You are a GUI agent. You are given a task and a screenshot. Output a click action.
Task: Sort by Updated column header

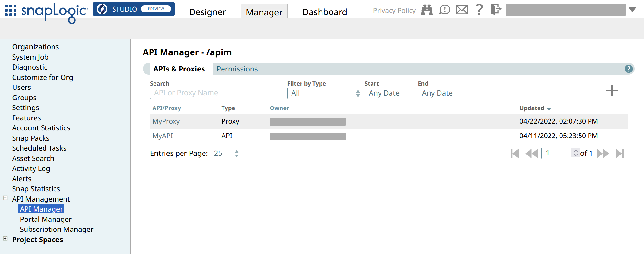[535, 108]
